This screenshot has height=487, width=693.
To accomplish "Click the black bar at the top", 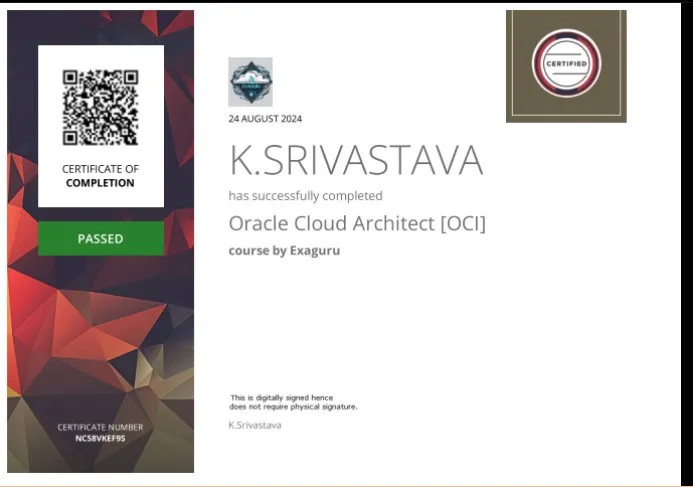I will pyautogui.click(x=346, y=3).
